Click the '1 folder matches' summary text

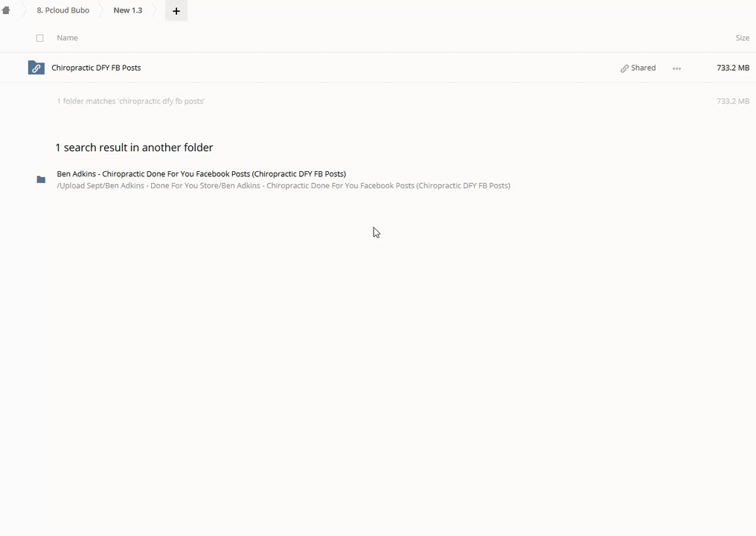pos(130,101)
